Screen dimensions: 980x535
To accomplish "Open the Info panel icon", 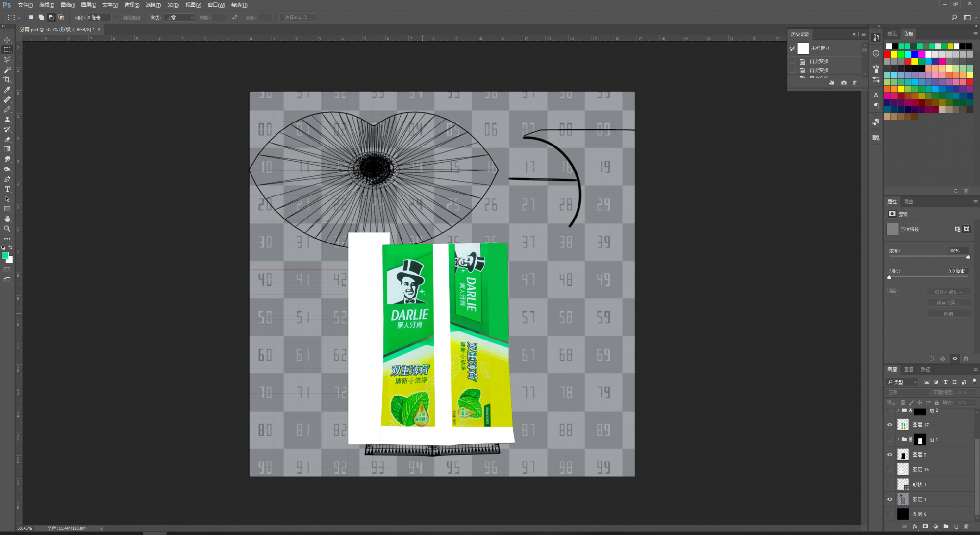I will (876, 53).
